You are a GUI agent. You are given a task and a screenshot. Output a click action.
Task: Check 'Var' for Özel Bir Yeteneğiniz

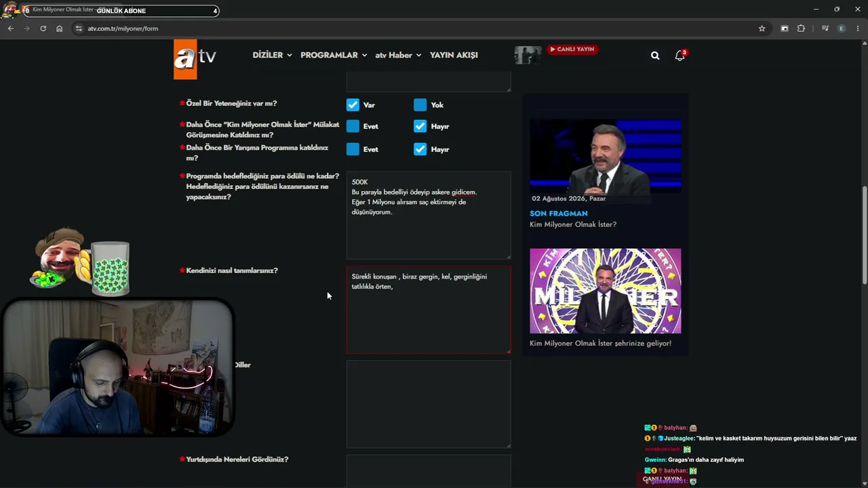(x=353, y=105)
